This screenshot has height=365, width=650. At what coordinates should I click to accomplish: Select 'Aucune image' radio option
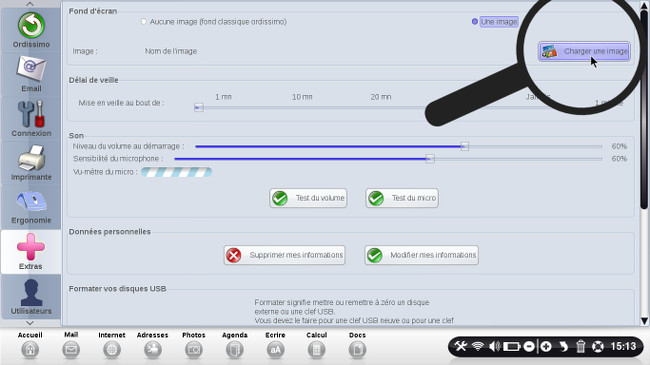click(143, 22)
